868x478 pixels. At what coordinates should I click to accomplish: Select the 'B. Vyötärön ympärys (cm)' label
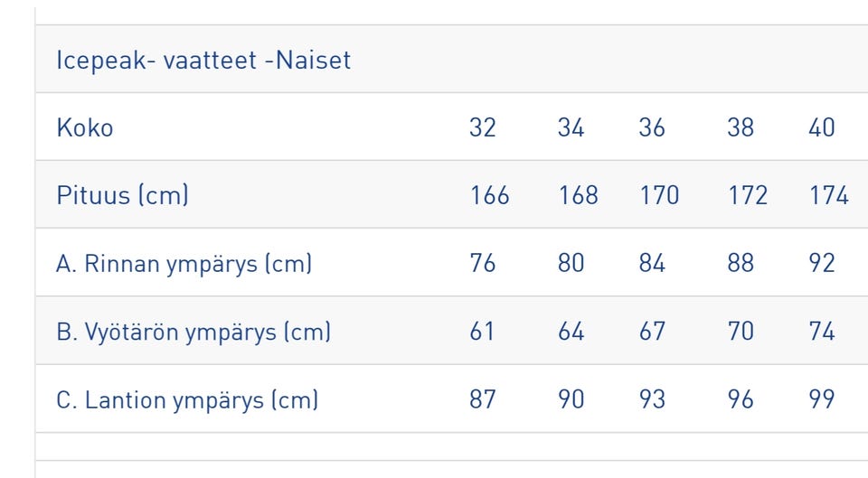193,332
